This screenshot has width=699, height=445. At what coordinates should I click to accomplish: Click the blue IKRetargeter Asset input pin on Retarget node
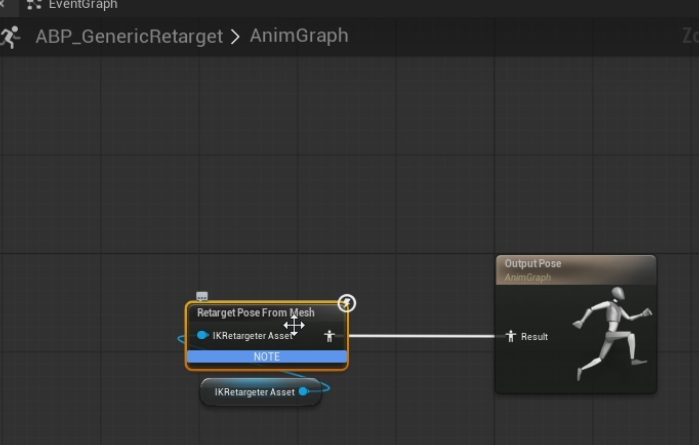point(203,336)
